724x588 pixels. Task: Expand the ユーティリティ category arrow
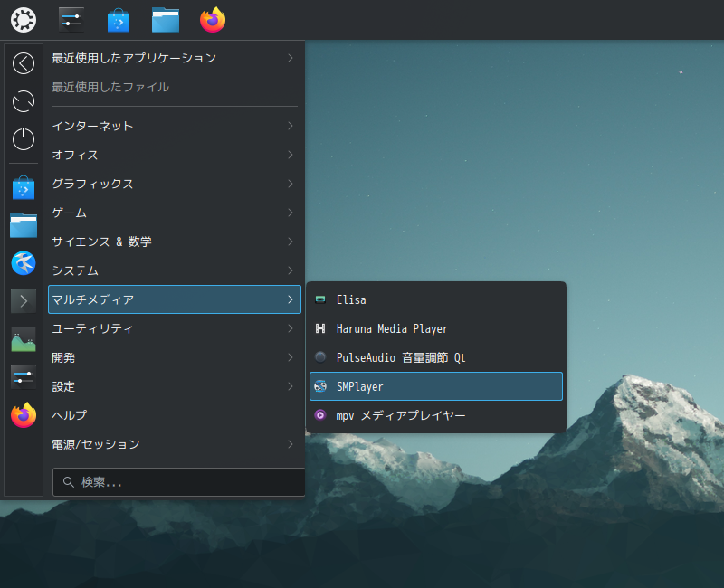pyautogui.click(x=290, y=328)
